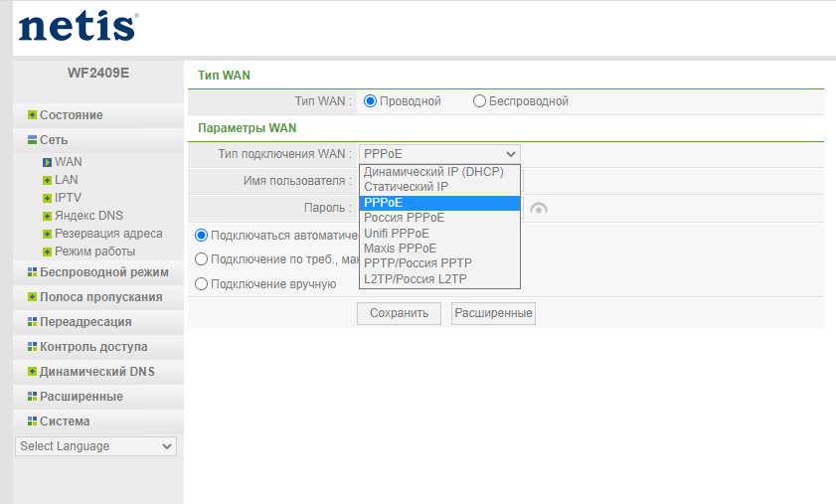
Task: Click the netis logo
Action: click(78, 27)
